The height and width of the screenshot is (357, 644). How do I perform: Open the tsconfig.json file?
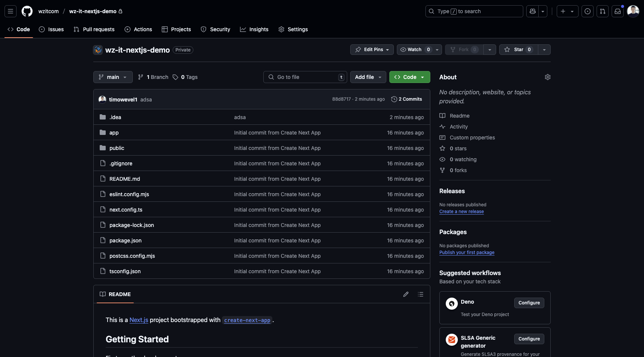coord(125,271)
